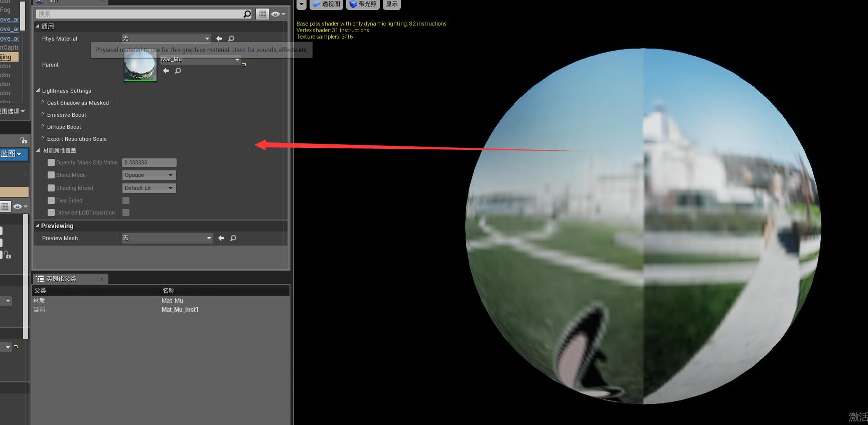Click the 透视图 perspective viewport button
The image size is (868, 425).
[326, 4]
